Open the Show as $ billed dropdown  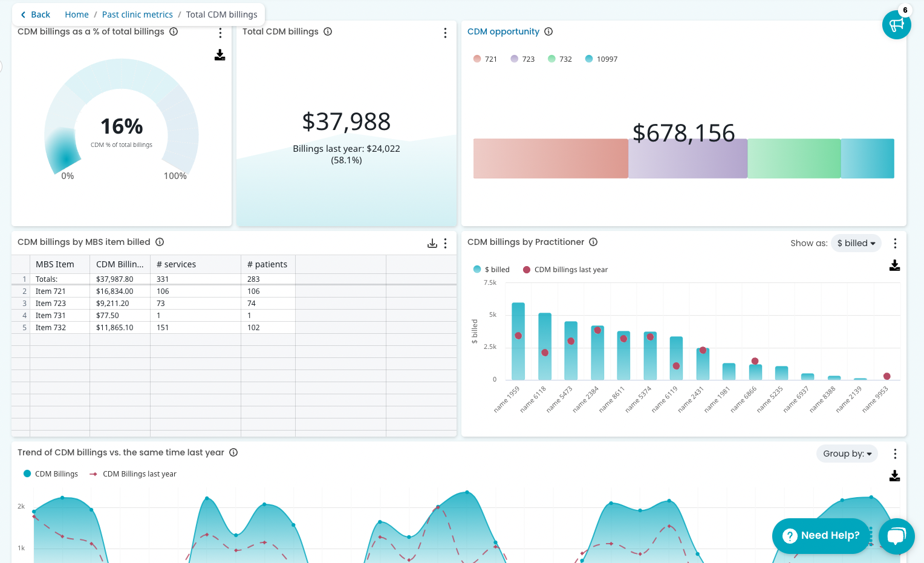tap(856, 243)
